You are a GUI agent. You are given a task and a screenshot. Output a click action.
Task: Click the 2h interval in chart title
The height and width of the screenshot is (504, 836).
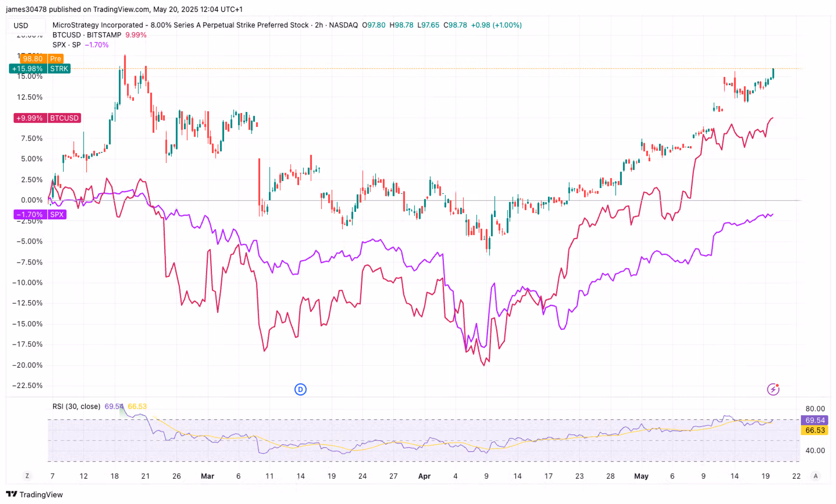pos(319,25)
